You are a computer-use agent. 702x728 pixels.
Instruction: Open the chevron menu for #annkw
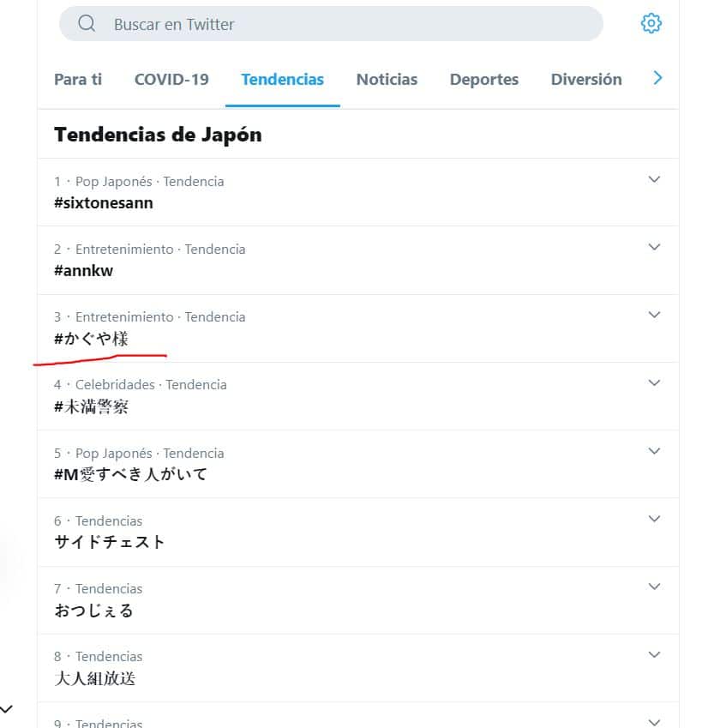[x=655, y=248]
